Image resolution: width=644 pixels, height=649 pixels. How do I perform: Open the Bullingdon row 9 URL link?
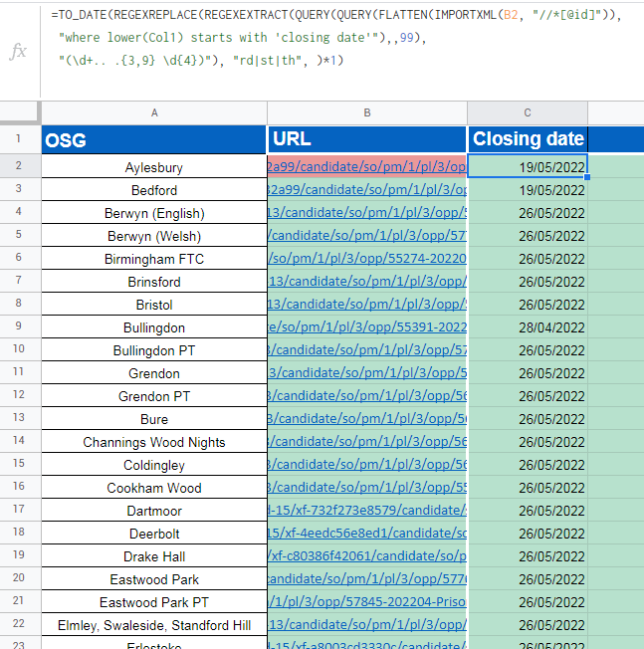click(x=367, y=326)
